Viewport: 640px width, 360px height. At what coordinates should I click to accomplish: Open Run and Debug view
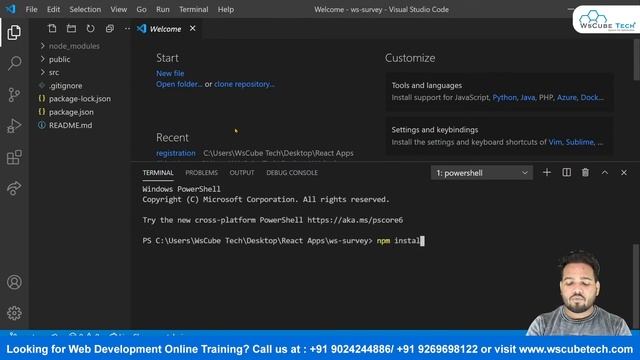14,126
